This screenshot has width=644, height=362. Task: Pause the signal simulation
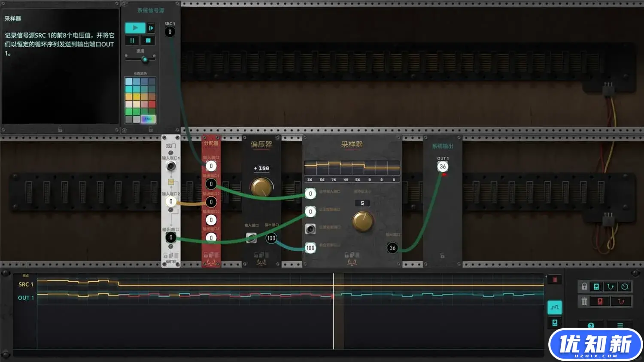pos(132,40)
